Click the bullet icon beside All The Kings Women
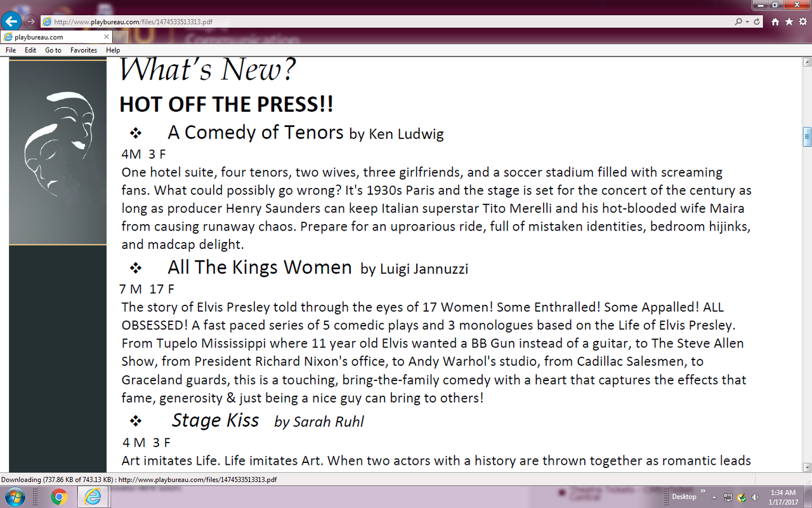The image size is (812, 508). (x=135, y=267)
